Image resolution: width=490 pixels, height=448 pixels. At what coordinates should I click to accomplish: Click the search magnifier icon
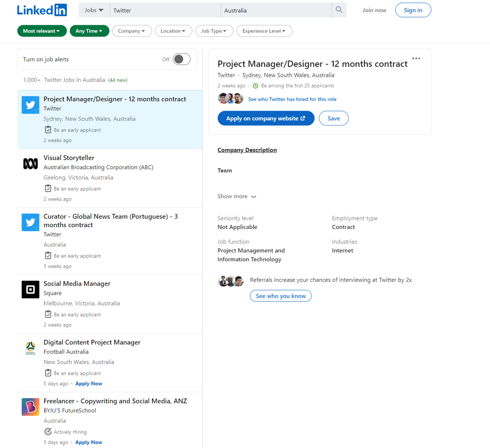pyautogui.click(x=339, y=10)
